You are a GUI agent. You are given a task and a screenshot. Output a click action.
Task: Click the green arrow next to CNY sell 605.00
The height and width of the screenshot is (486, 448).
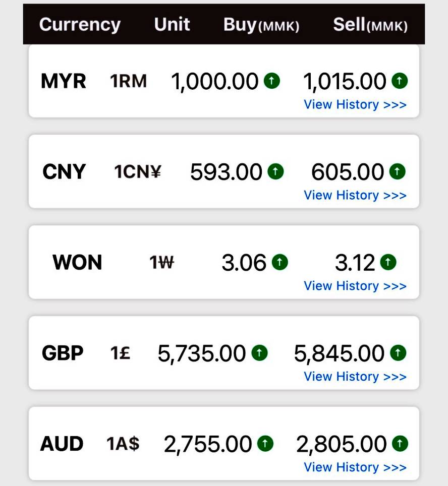[397, 172]
